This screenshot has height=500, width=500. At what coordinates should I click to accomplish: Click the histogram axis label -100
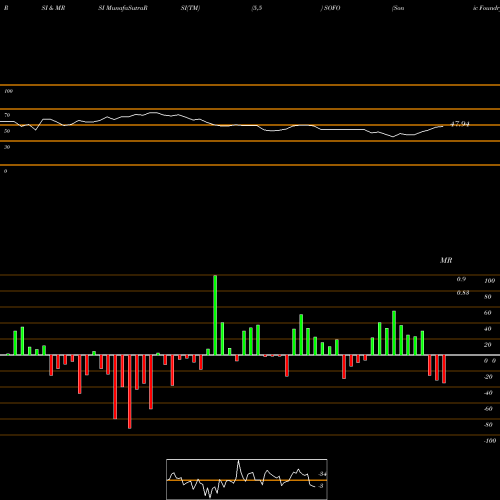(x=489, y=441)
